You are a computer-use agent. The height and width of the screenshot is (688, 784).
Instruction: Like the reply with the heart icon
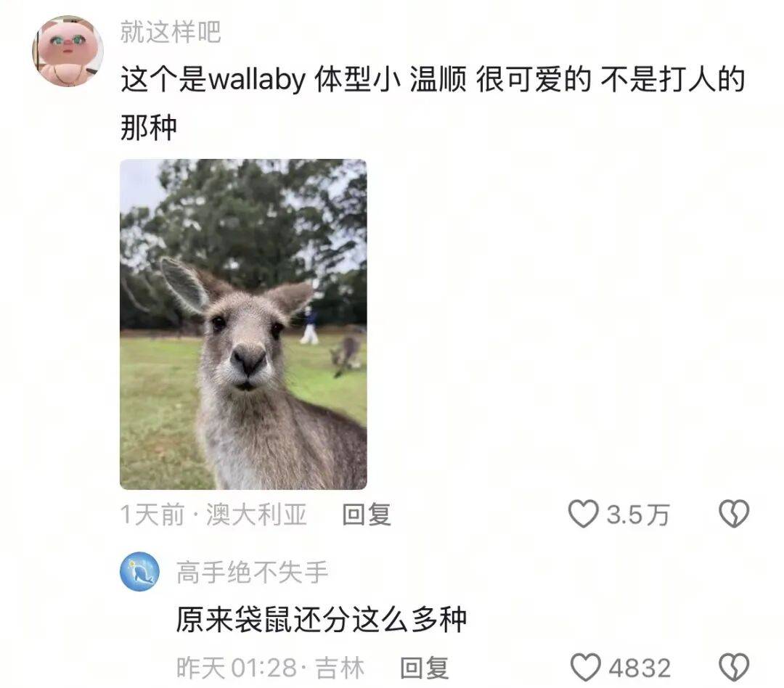tap(586, 668)
